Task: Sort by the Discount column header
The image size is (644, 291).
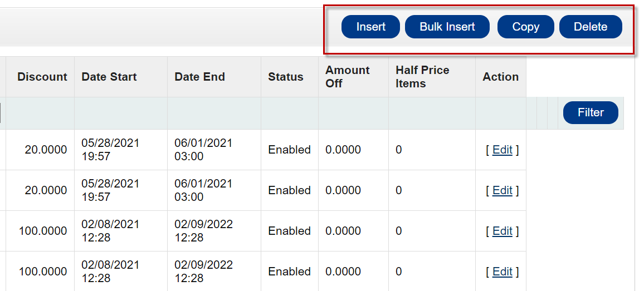Action: pos(42,77)
